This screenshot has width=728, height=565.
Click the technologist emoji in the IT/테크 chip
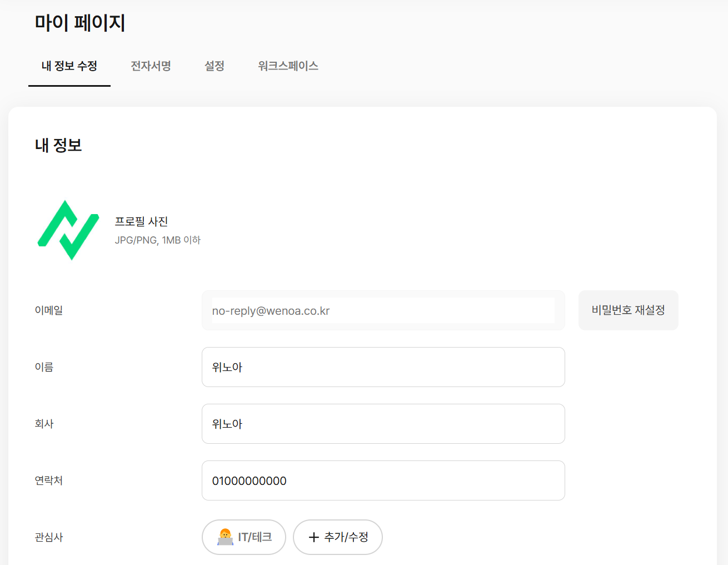pos(225,537)
